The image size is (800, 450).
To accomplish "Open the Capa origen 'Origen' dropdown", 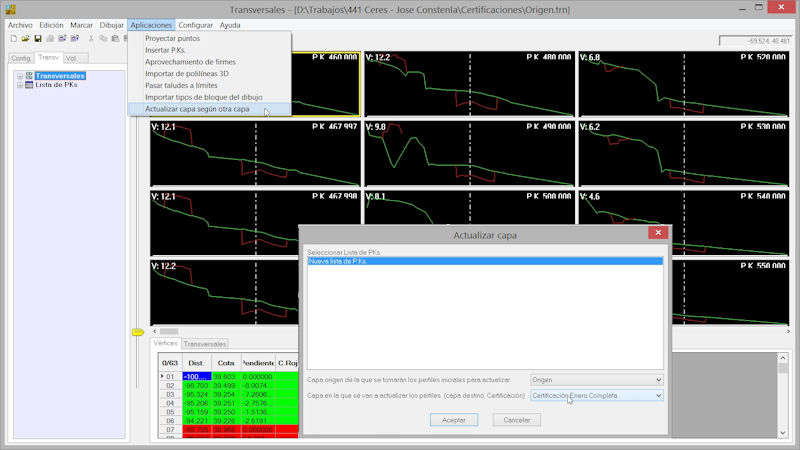I will pos(597,380).
